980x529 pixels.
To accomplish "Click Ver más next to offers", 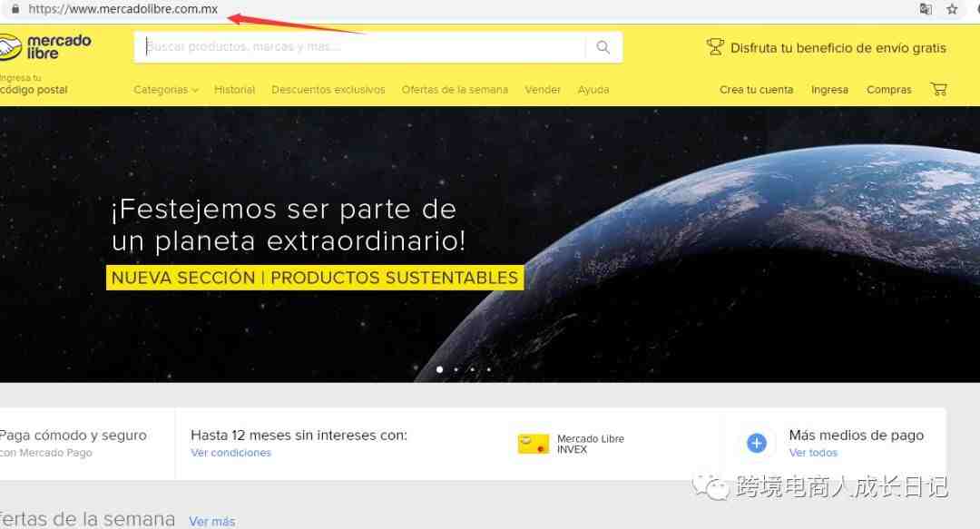I will (211, 521).
